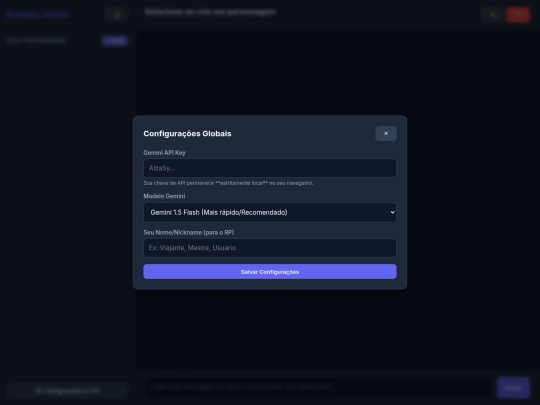Click the purple send button bottom right
Screen dimensions: 540x405
(x=513, y=388)
